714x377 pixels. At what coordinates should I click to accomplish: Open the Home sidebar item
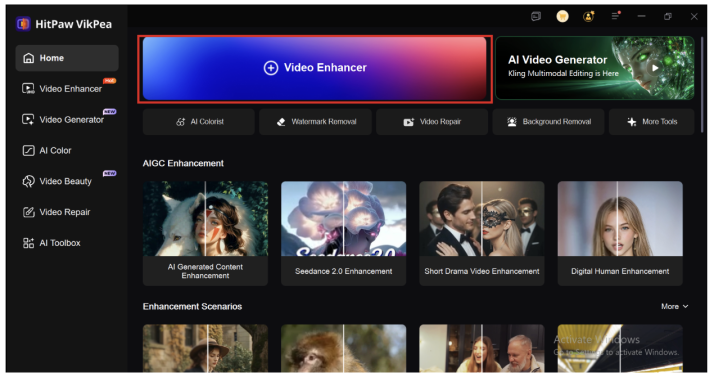click(67, 58)
